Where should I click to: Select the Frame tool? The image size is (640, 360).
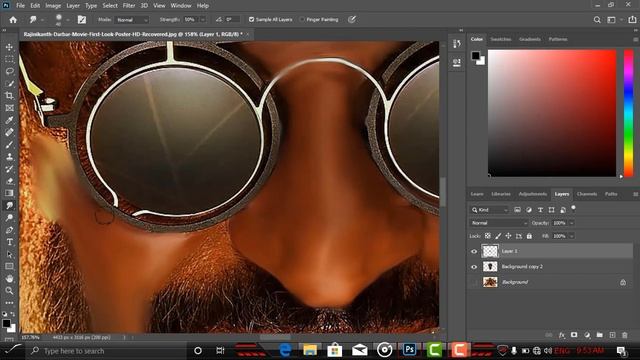9,108
